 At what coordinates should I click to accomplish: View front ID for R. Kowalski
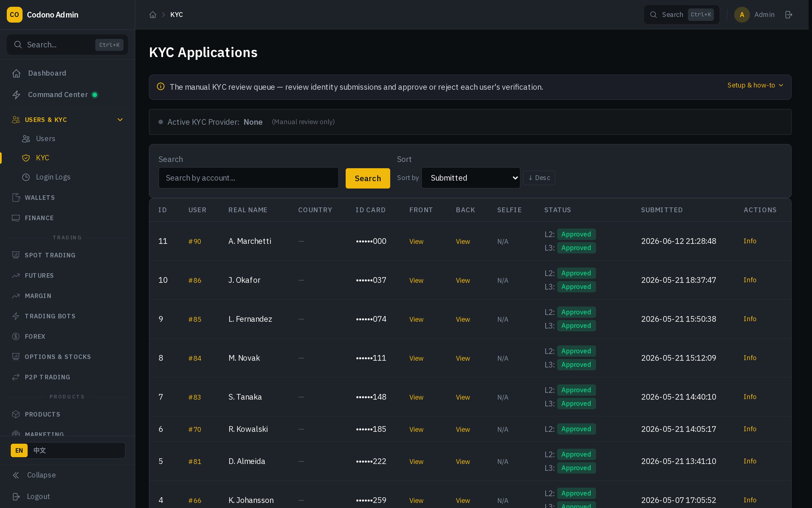point(416,429)
